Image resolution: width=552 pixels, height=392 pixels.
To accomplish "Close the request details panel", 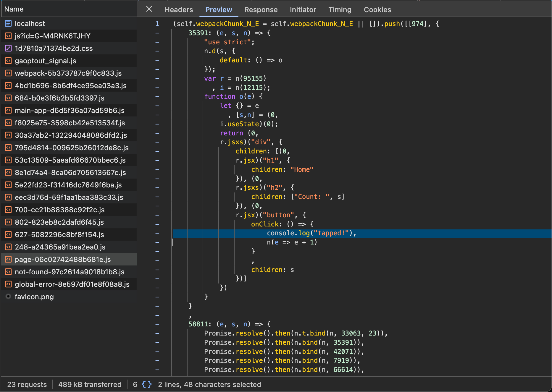I will 149,9.
